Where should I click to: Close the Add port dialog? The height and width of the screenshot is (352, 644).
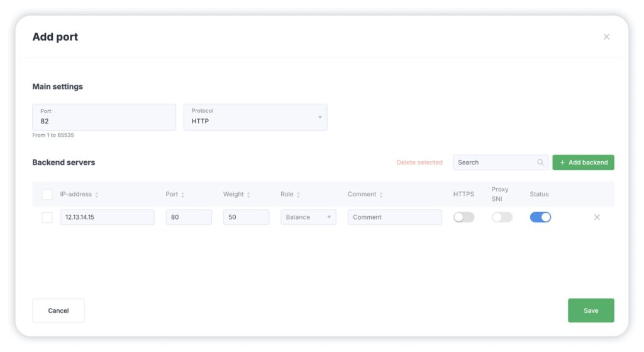pyautogui.click(x=606, y=37)
